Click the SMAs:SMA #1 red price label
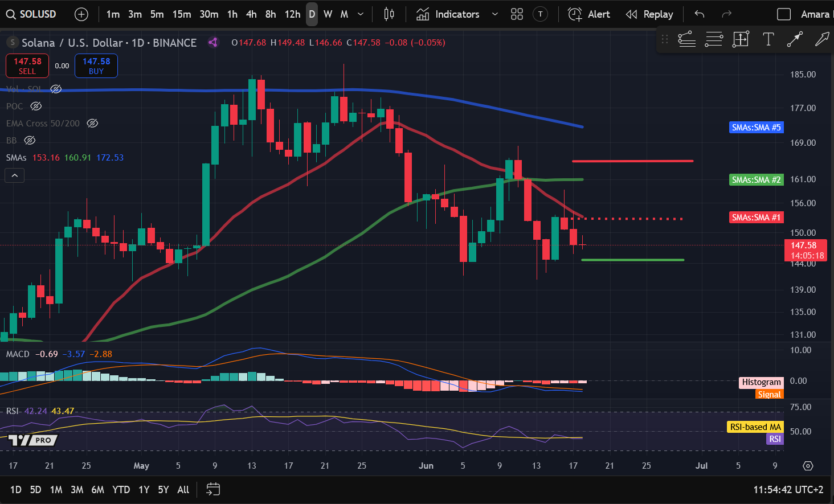This screenshot has width=834, height=504. coord(757,218)
